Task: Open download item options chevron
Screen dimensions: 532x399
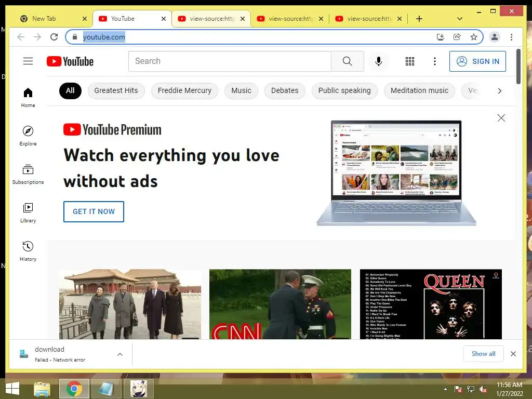Action: [x=120, y=354]
